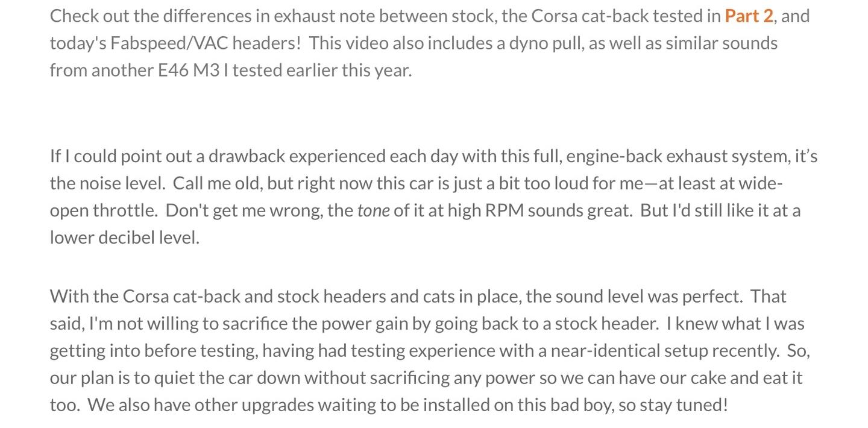
Task: Click the paragraph starting "Check out the differences"
Action: coord(430,43)
